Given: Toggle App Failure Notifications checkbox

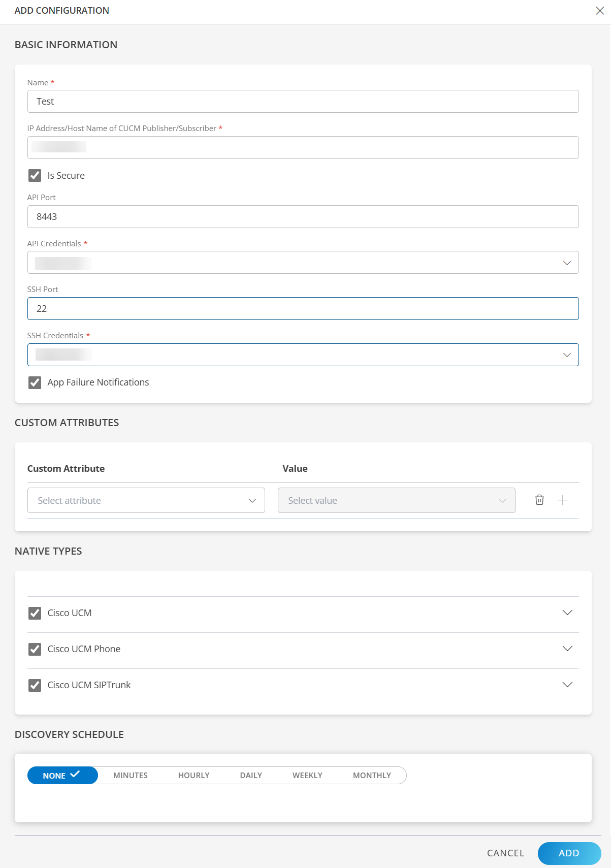Looking at the screenshot, I should pos(35,382).
